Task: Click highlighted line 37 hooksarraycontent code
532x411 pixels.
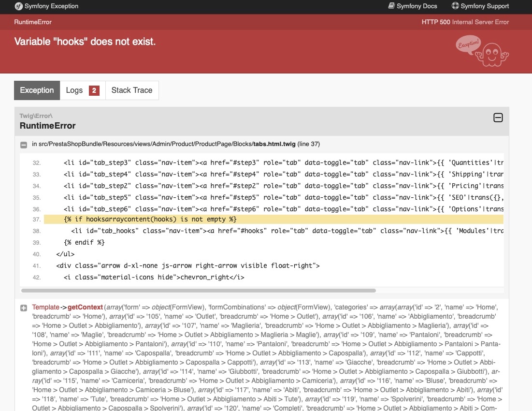Action: click(x=150, y=219)
